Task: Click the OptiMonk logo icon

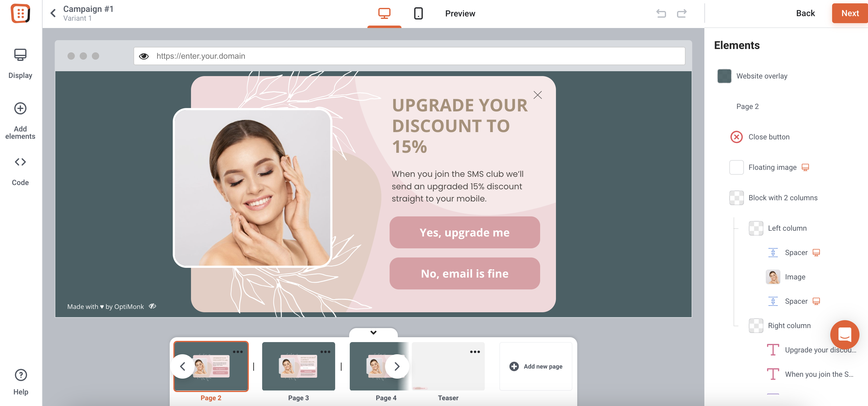Action: 20,13
